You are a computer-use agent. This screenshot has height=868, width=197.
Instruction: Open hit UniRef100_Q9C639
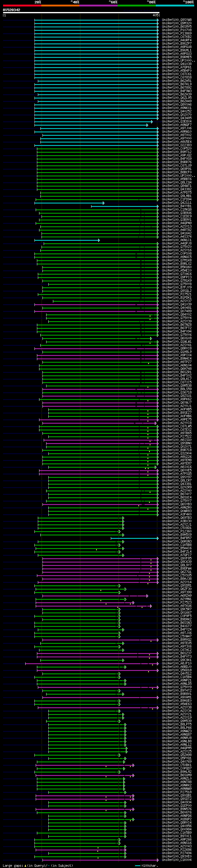click(x=177, y=562)
